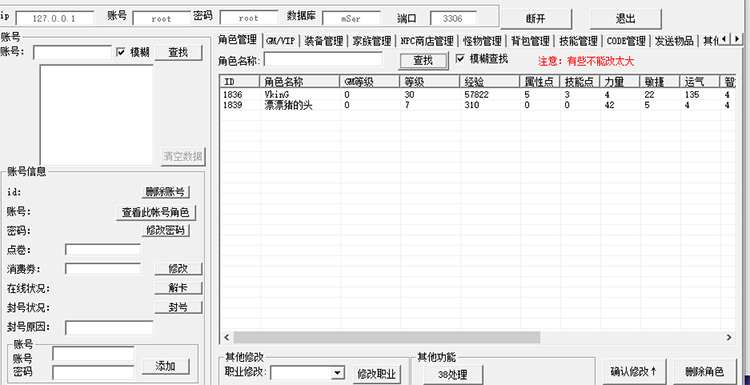Select the row for character VkinG
Image resolution: width=750 pixels, height=385 pixels.
pyautogui.click(x=478, y=95)
